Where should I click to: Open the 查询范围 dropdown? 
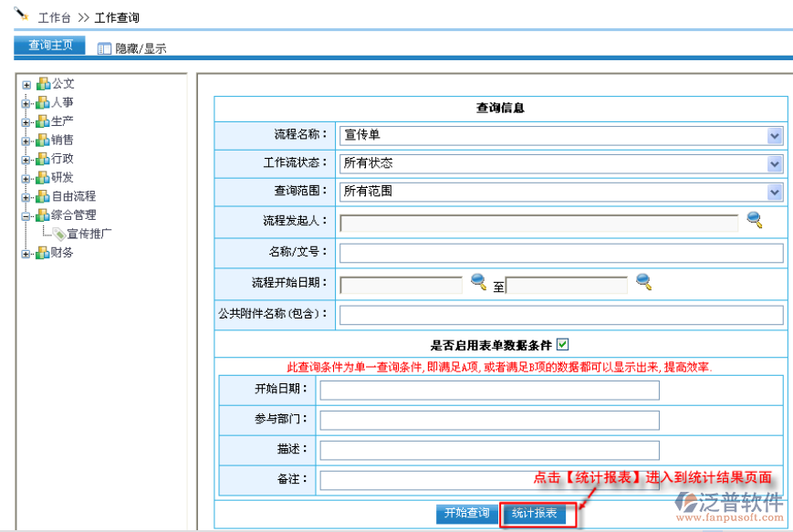[775, 193]
